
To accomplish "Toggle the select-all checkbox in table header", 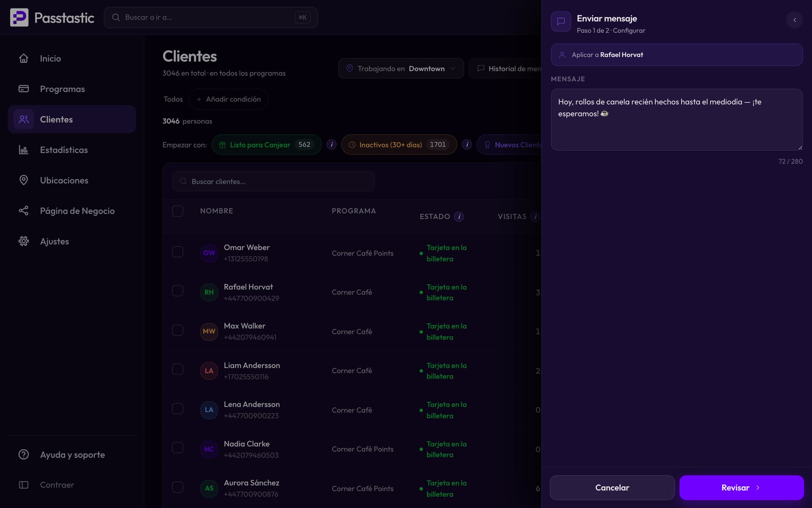I will 178,211.
